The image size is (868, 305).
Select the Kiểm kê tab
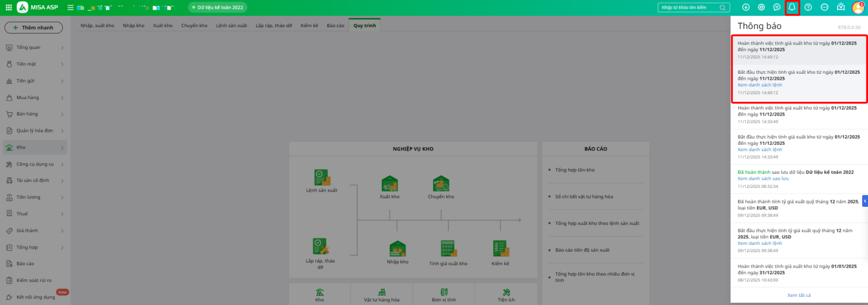pyautogui.click(x=309, y=26)
